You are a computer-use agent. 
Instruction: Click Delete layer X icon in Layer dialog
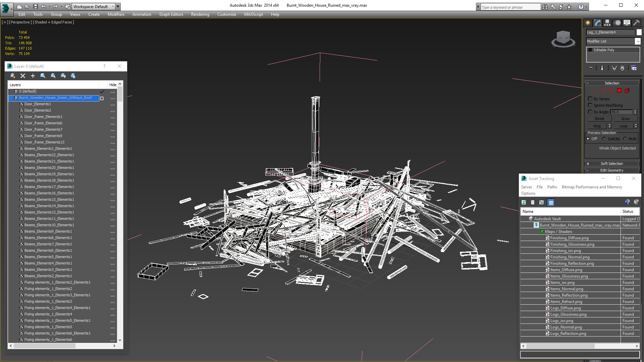coord(23,76)
